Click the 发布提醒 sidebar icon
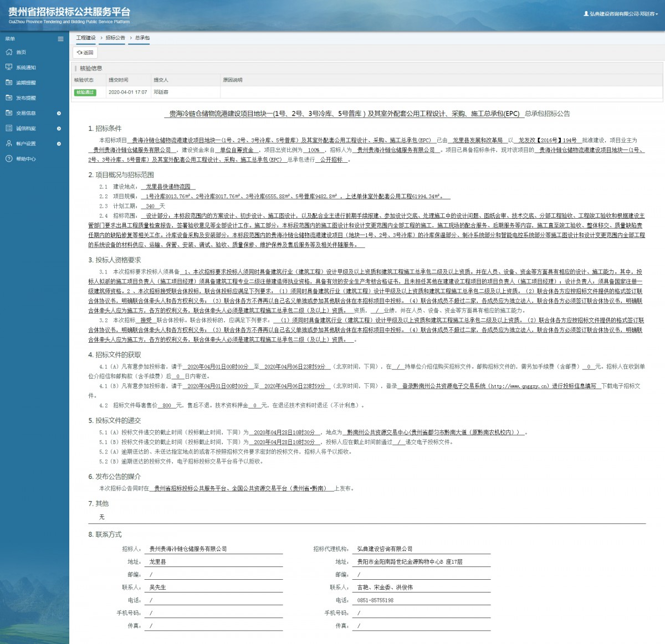The height and width of the screenshot is (644, 665). click(8, 97)
